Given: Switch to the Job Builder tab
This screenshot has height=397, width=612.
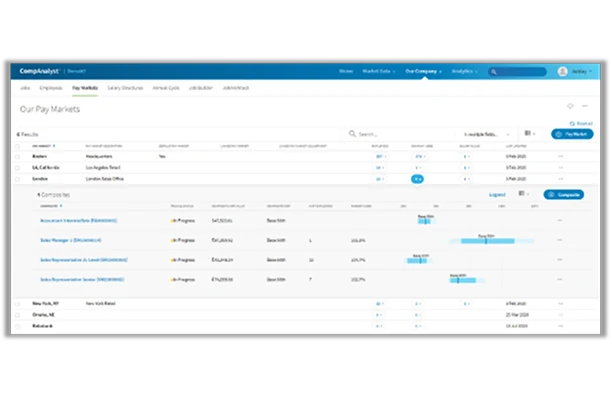Looking at the screenshot, I should (201, 88).
